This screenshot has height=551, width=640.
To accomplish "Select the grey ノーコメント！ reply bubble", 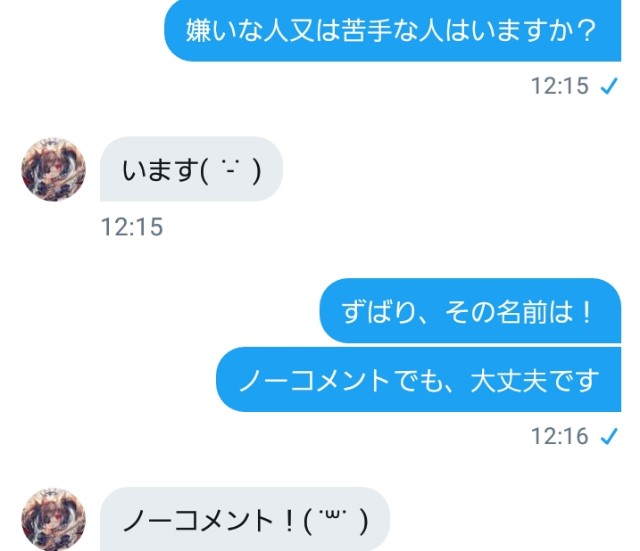I will click(245, 519).
